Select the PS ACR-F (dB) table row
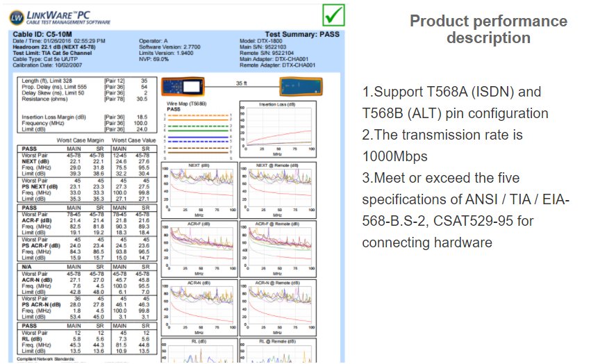Image resolution: width=591 pixels, height=364 pixels. tap(85, 245)
